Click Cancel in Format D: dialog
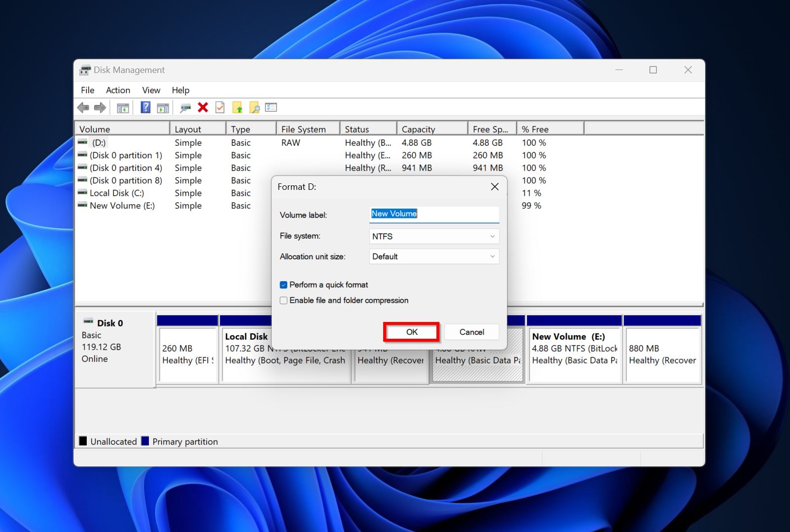Screen dimensions: 790x532 point(472,332)
